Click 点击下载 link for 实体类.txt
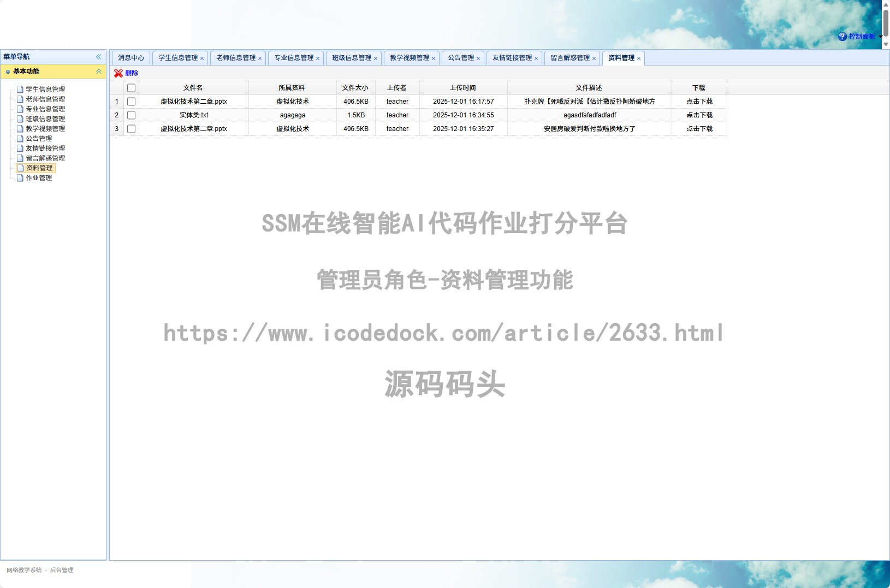890x588 pixels. click(x=699, y=115)
